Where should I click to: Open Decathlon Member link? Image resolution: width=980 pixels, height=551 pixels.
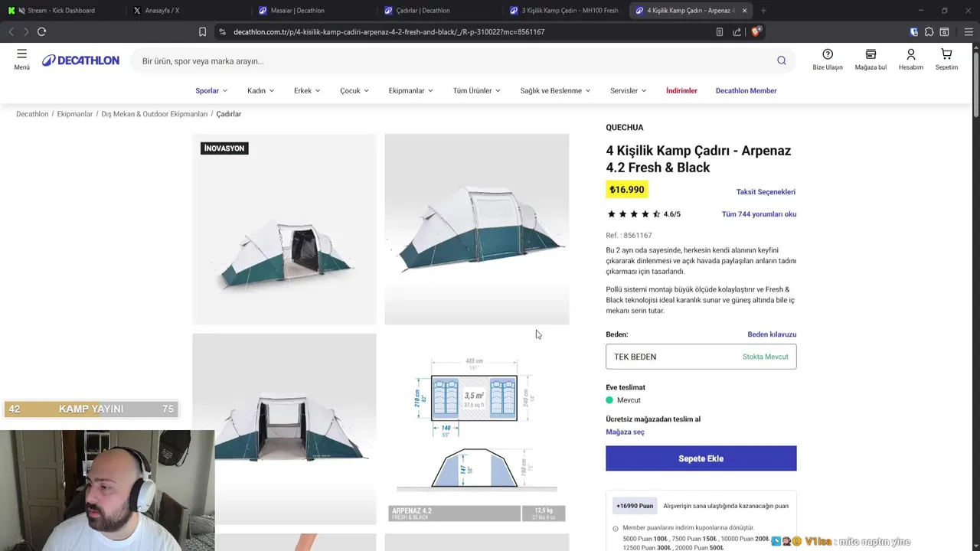pos(746,90)
